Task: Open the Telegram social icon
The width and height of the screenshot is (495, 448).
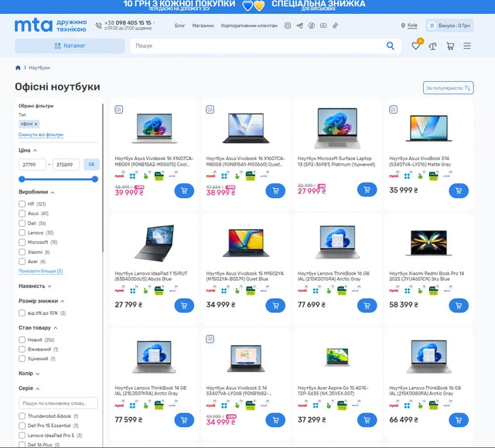Action: click(299, 26)
